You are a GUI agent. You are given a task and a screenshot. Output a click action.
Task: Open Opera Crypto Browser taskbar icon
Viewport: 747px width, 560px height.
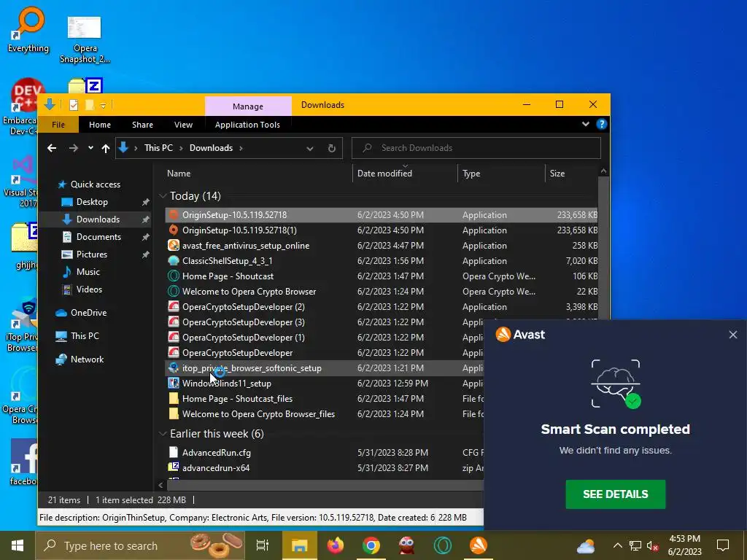(x=443, y=545)
